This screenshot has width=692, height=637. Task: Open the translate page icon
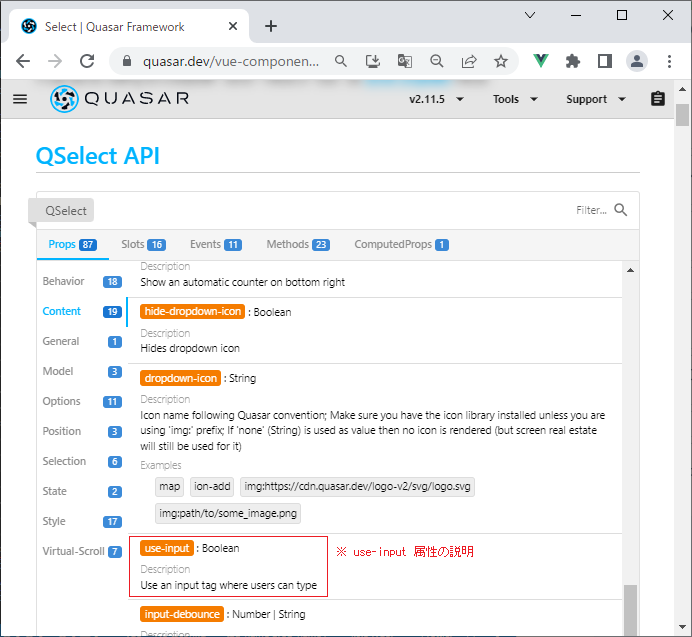tap(405, 61)
